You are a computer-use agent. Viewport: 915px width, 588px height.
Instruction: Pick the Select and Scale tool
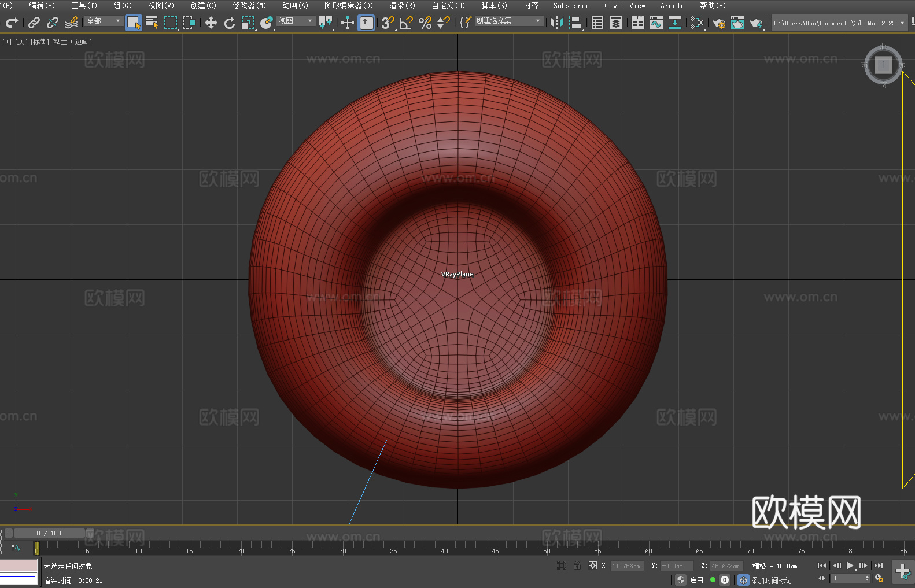[x=248, y=23]
